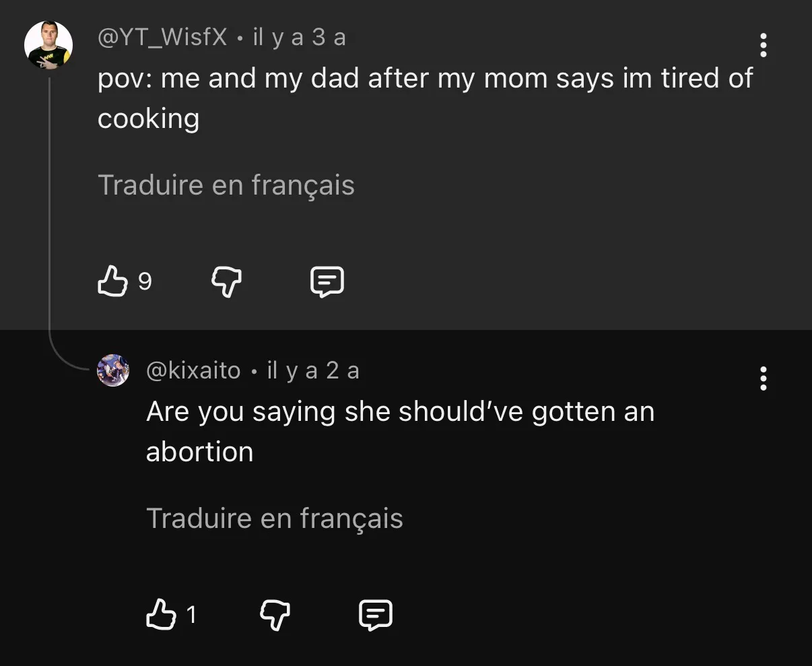This screenshot has height=666, width=812.
Task: Like the @kixaito reply
Action: coord(161,614)
